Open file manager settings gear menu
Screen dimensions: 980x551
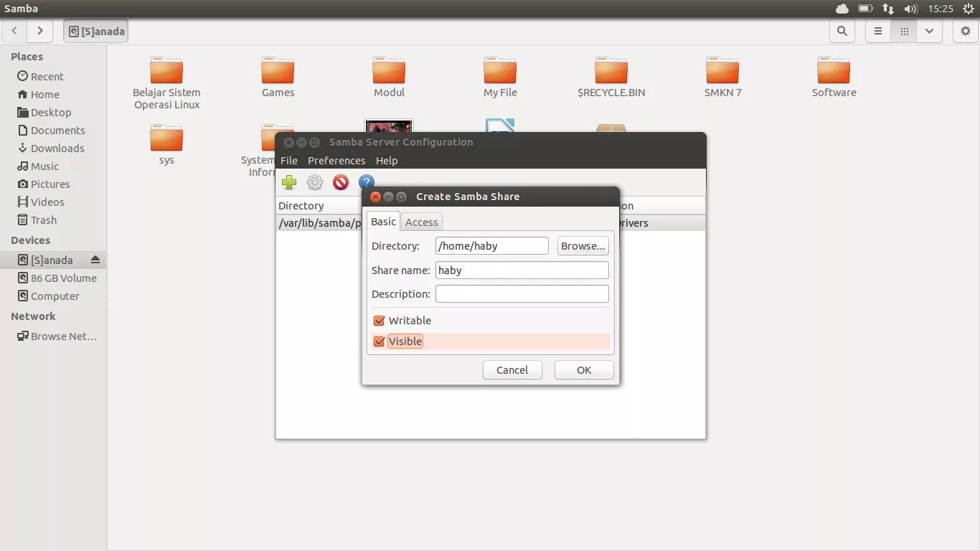[x=966, y=31]
